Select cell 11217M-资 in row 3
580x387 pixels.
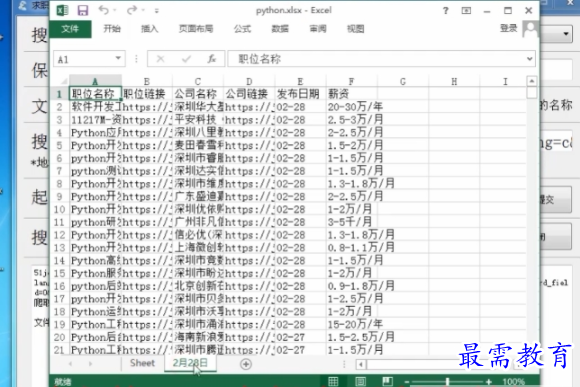[x=95, y=120]
